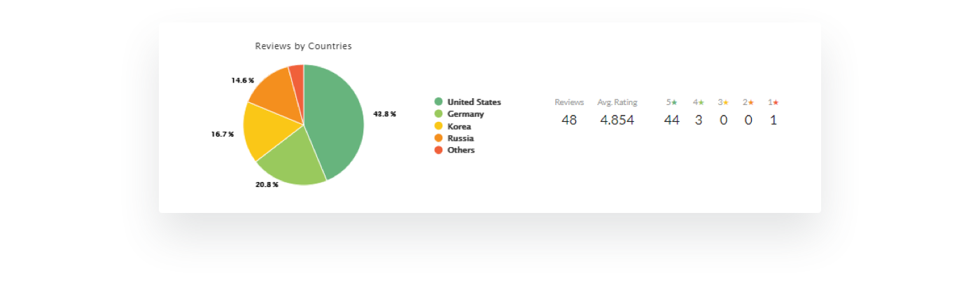Click the 2-star rating header icon

(751, 102)
